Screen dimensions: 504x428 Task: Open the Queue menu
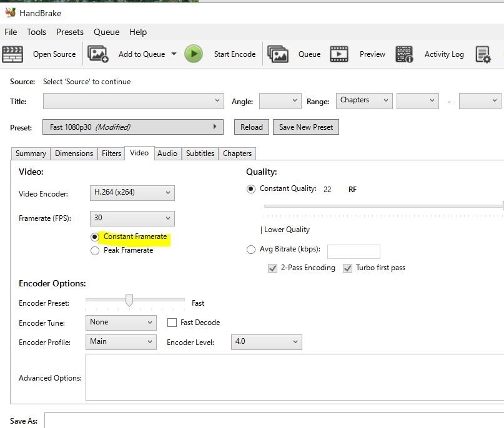point(106,32)
